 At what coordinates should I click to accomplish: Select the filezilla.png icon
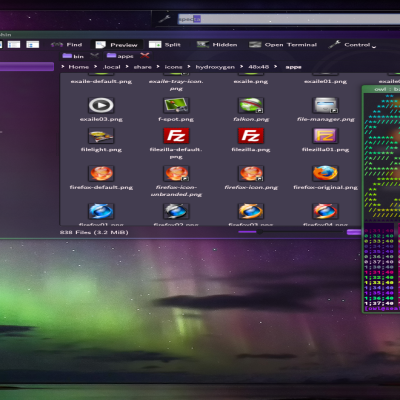[x=251, y=136]
